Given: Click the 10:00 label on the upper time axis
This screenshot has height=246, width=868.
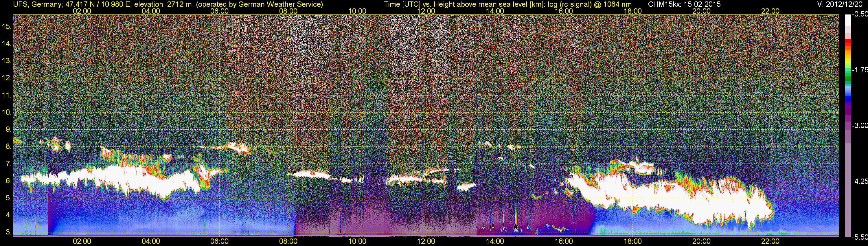Looking at the screenshot, I should (357, 11).
